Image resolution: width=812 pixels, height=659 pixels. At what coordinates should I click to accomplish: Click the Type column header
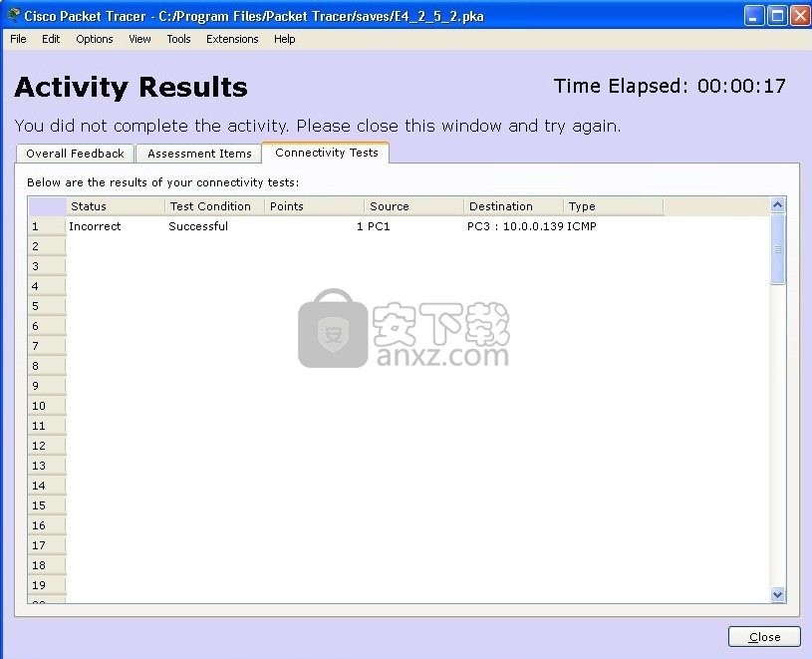coord(613,206)
